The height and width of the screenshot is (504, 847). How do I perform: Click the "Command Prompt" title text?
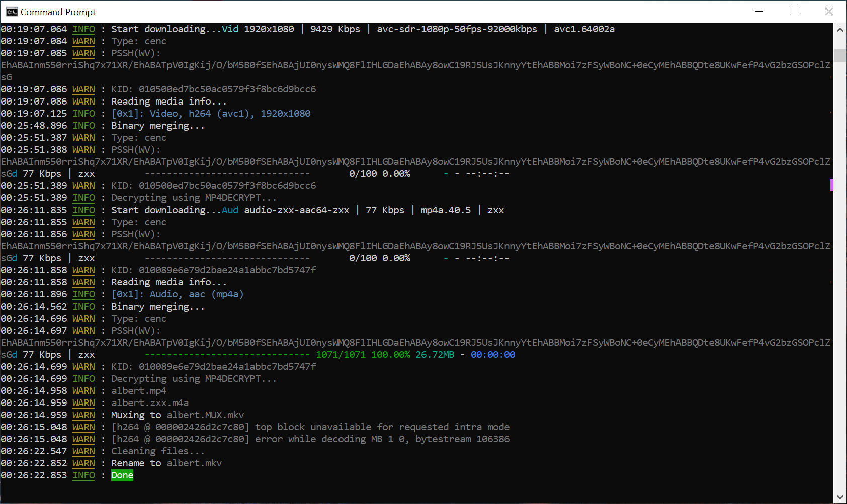click(x=58, y=12)
